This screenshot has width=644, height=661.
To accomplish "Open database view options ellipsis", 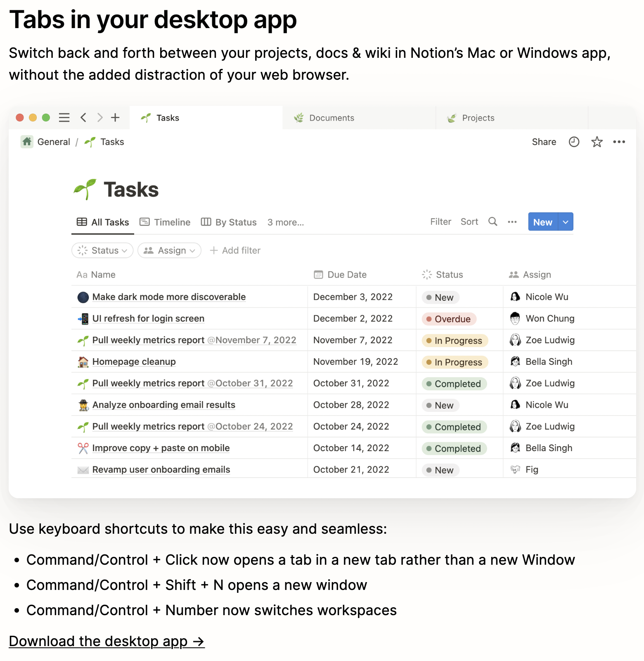I will [512, 222].
